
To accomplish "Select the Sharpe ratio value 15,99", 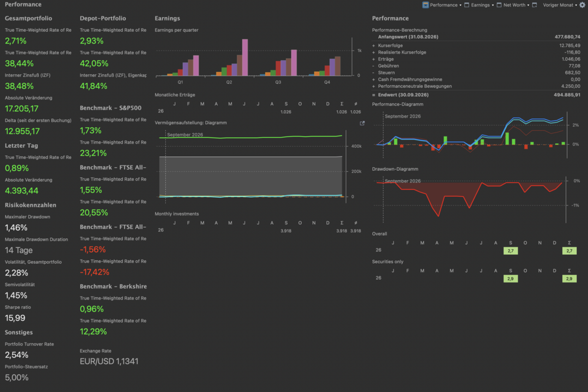I will coord(15,318).
